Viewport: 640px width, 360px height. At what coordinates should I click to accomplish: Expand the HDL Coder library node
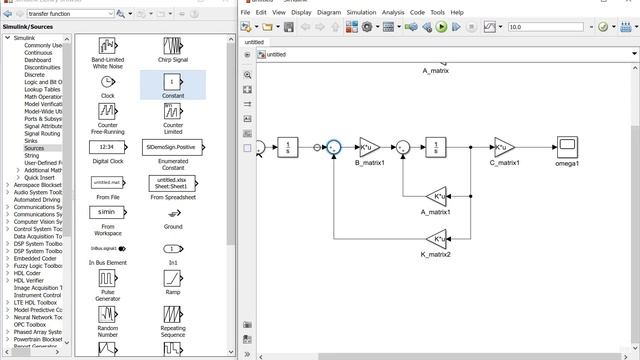pyautogui.click(x=7, y=273)
